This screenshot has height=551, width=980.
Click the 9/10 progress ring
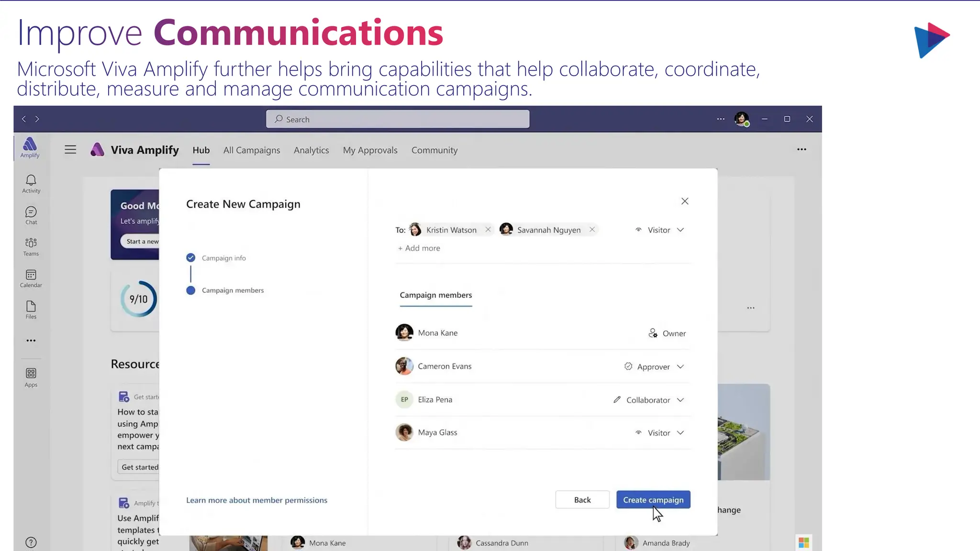139,299
